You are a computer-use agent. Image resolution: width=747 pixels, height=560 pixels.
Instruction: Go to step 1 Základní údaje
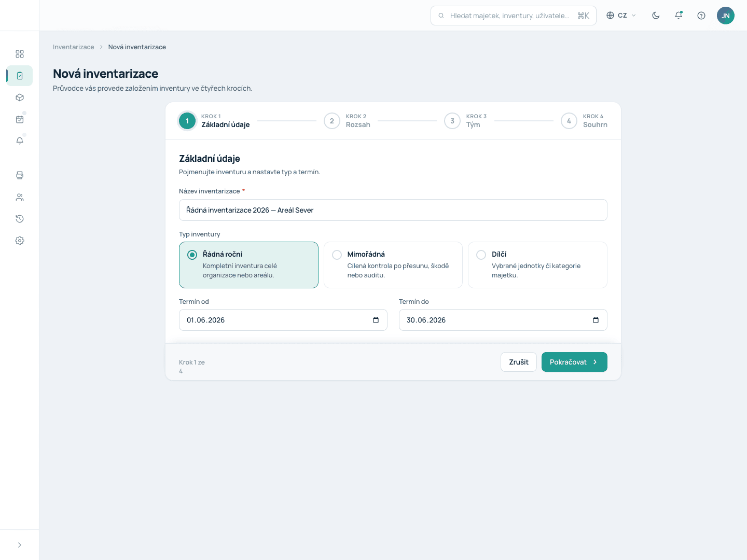click(x=214, y=121)
